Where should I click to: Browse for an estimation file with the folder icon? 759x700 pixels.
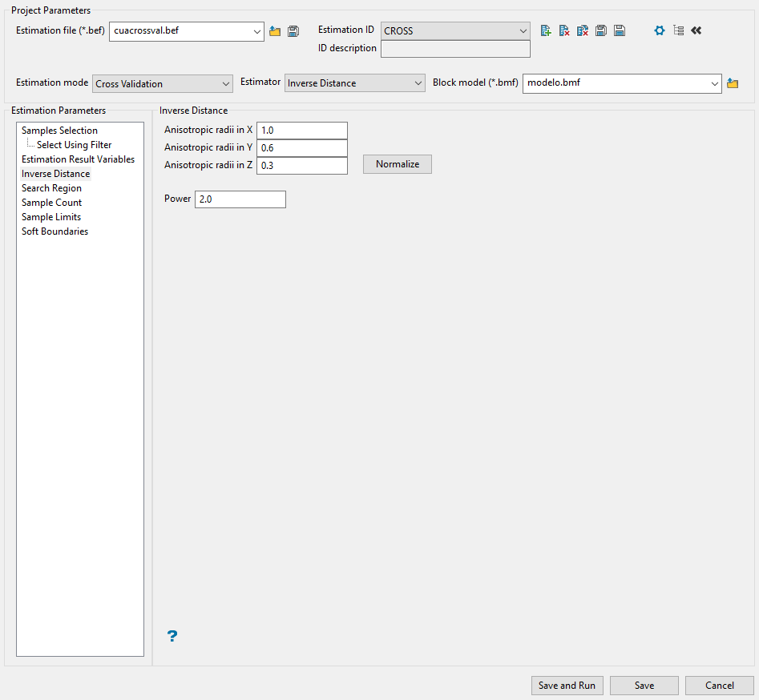[x=275, y=31]
